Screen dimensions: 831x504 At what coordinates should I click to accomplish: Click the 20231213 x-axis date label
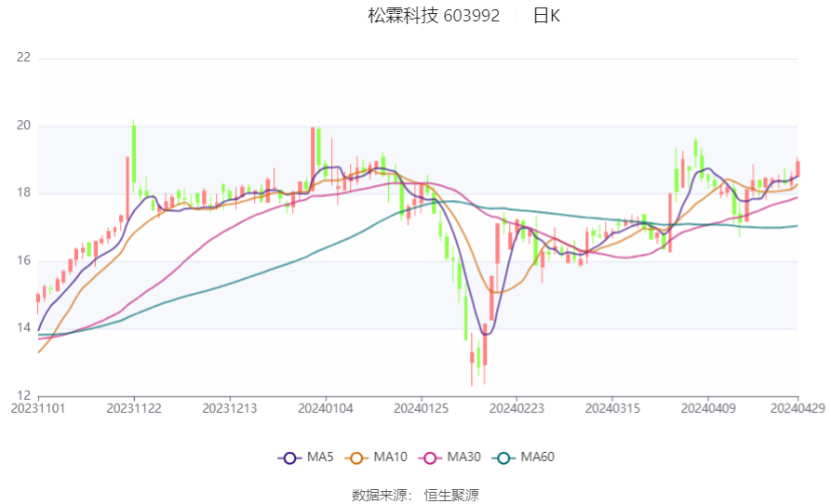(x=230, y=409)
